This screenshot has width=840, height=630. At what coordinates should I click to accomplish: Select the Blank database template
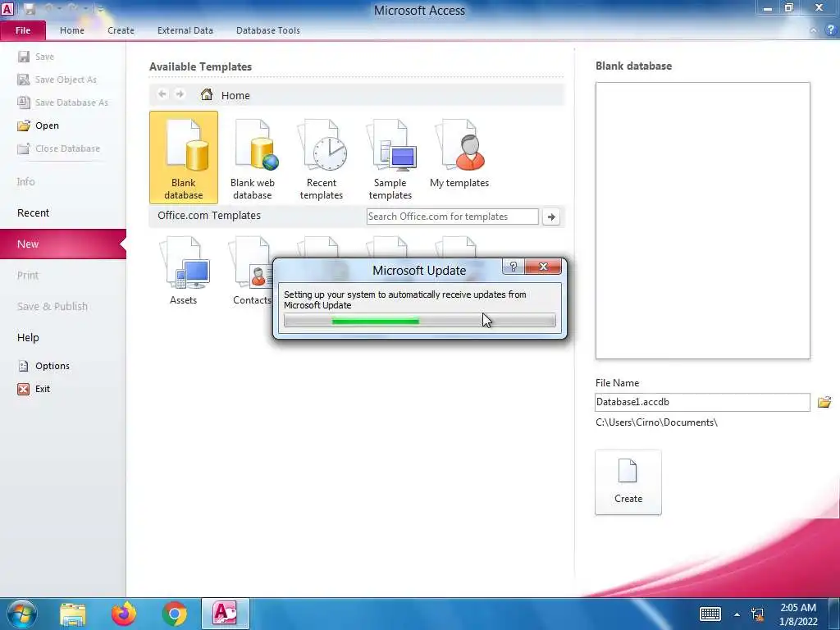(x=183, y=157)
